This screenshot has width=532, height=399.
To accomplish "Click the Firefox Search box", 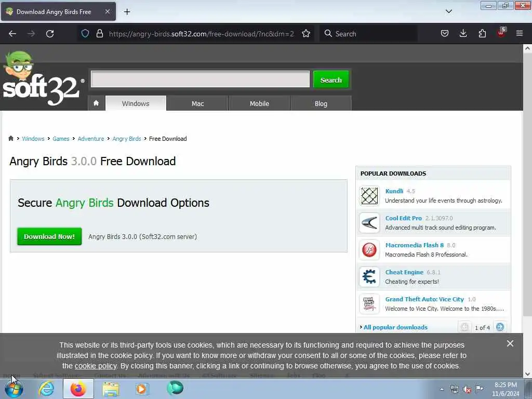I will (x=368, y=34).
